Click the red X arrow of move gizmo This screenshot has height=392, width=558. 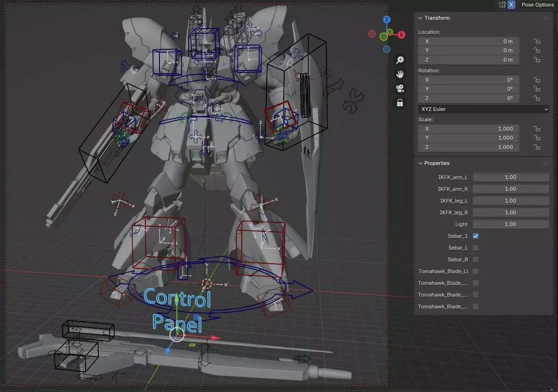pos(215,337)
